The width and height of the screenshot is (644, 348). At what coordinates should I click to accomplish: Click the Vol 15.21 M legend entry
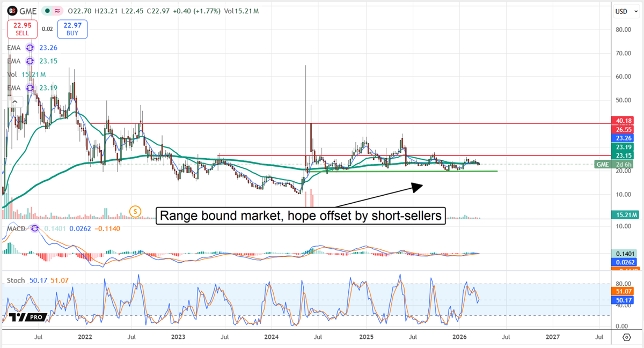pos(26,74)
